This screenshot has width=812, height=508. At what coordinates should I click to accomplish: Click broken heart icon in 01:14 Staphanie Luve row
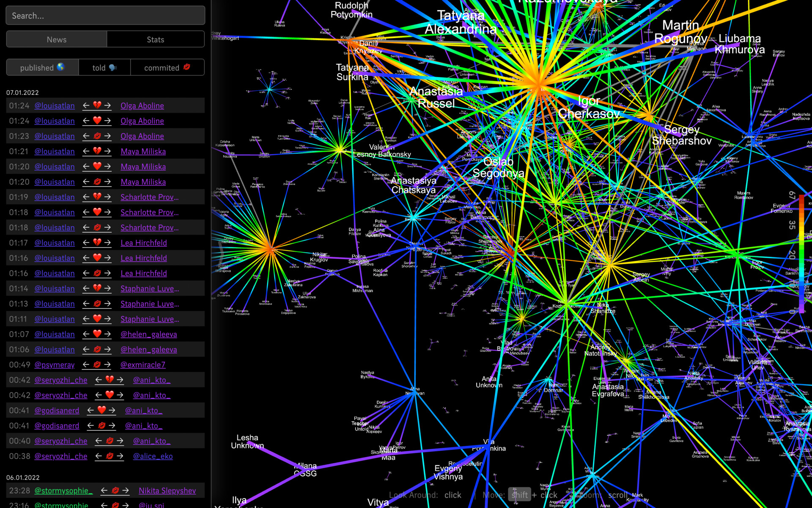pyautogui.click(x=97, y=288)
